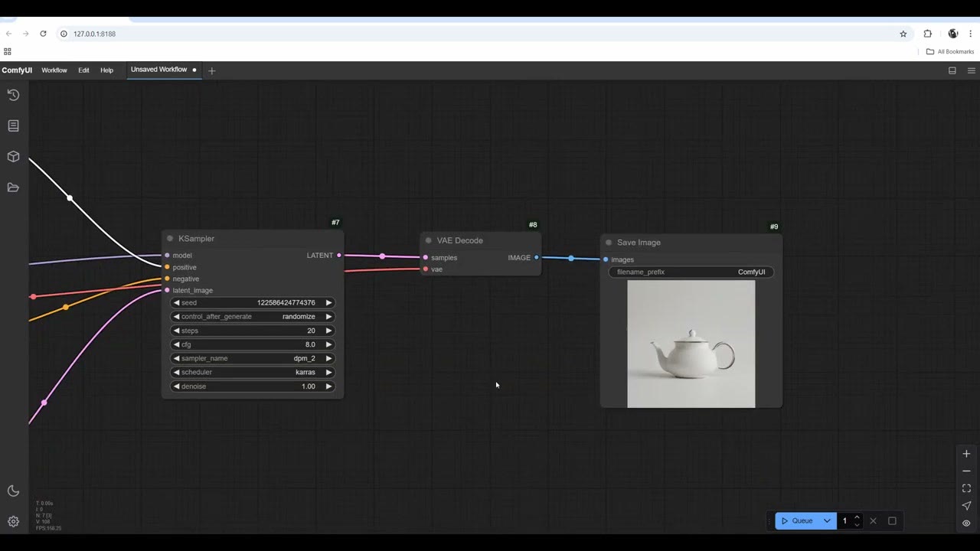
Task: Open the Node Library sidebar panel
Action: coord(13,126)
